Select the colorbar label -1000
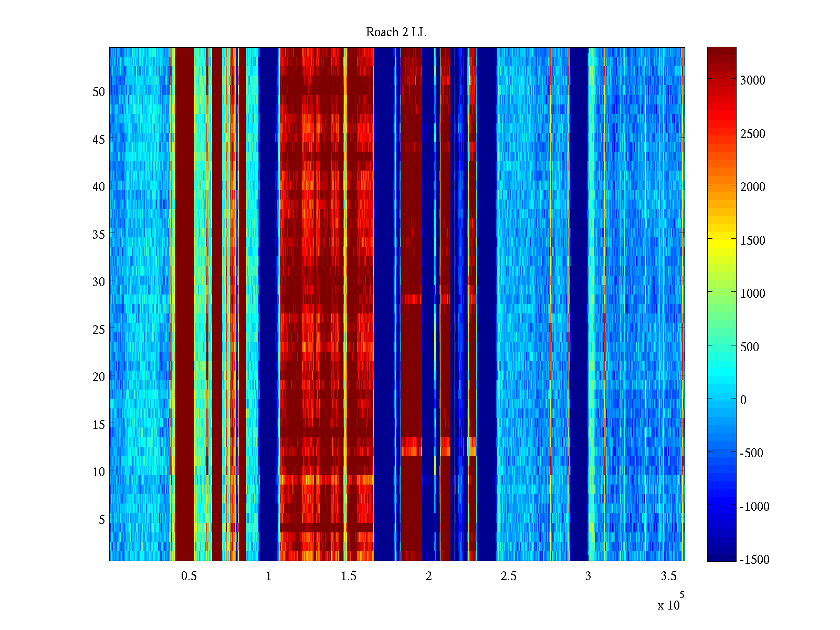The image size is (840, 630). 754,507
